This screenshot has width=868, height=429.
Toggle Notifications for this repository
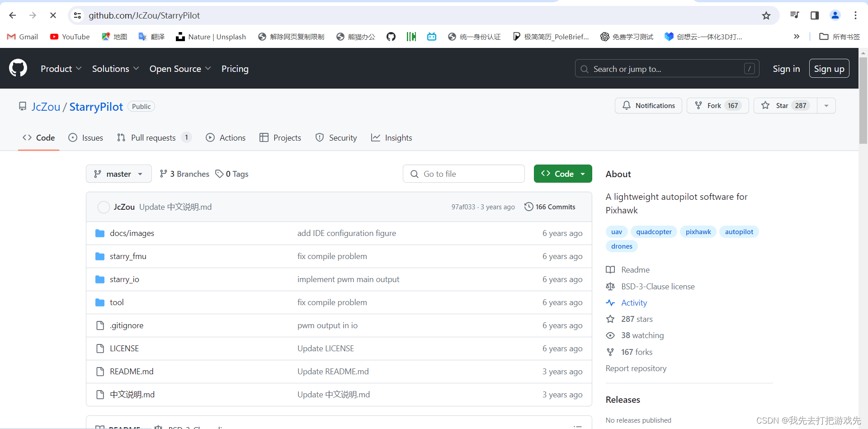(x=648, y=105)
